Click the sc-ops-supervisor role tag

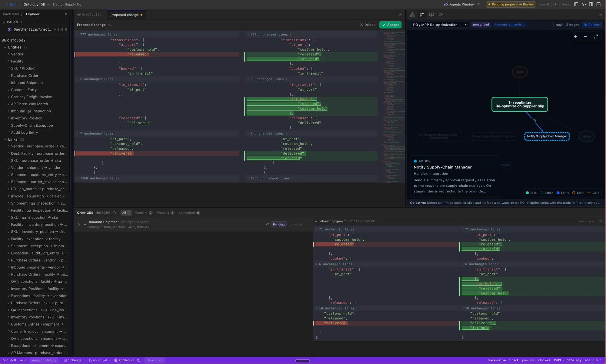[x=509, y=25]
